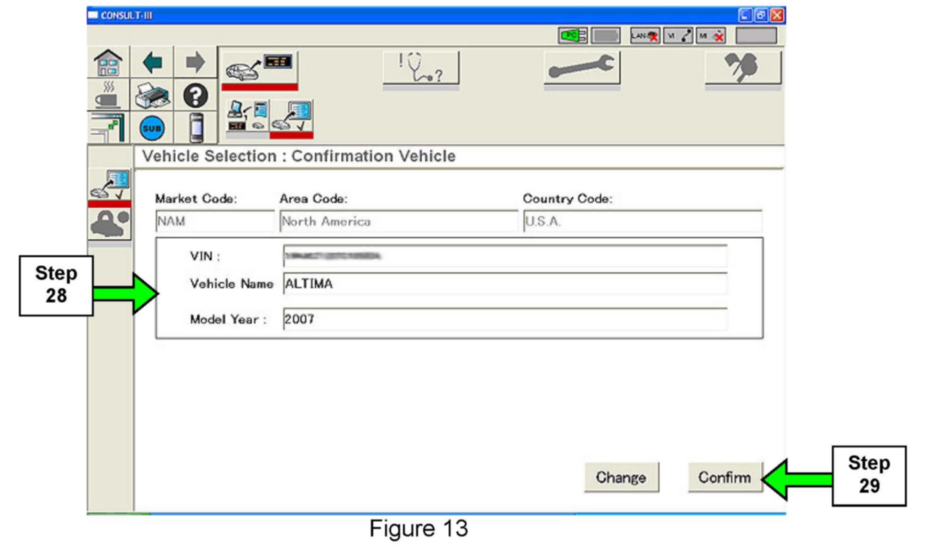Open the stethoscope diagnosis tab

420,68
